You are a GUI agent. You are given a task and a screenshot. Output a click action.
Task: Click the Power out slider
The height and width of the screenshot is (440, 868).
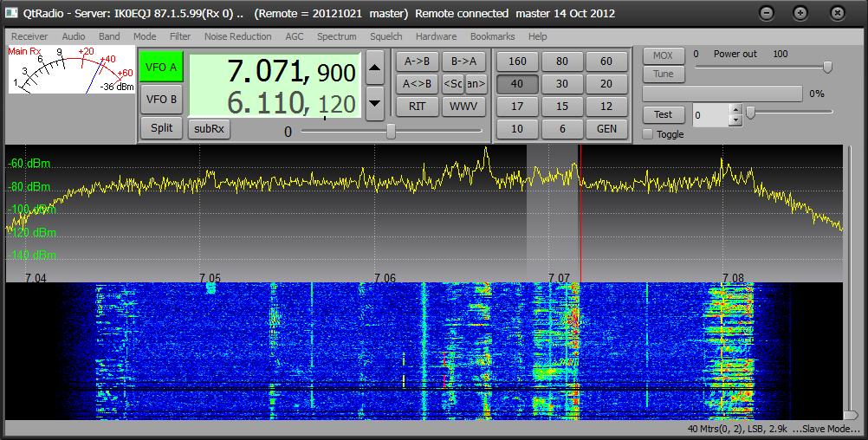[763, 67]
